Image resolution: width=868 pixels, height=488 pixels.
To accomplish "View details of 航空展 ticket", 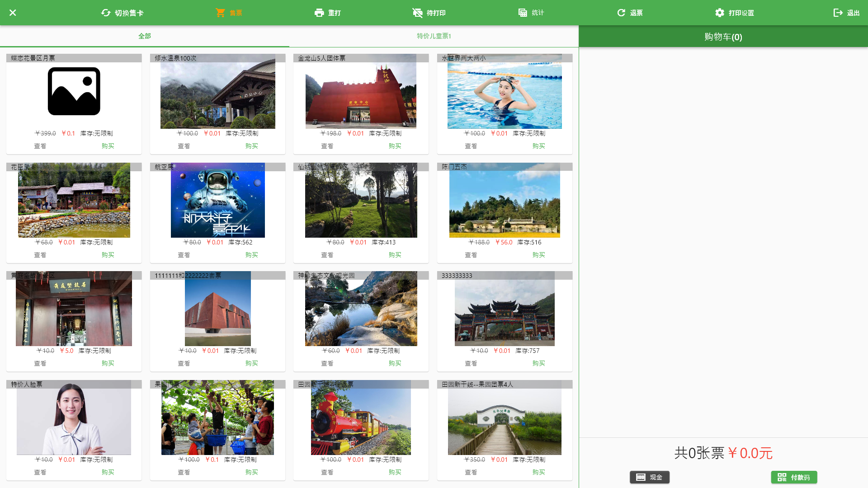I will [184, 255].
